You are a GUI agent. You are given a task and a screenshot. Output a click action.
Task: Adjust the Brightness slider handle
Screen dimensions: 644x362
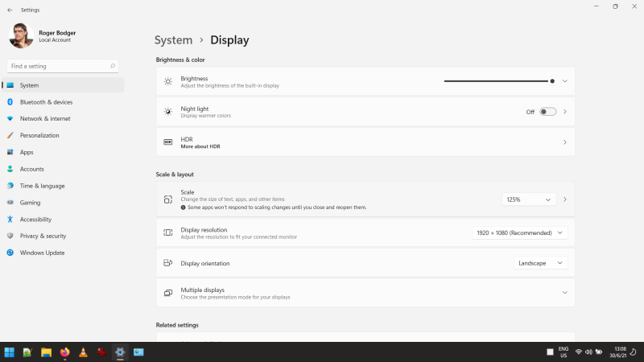point(552,81)
